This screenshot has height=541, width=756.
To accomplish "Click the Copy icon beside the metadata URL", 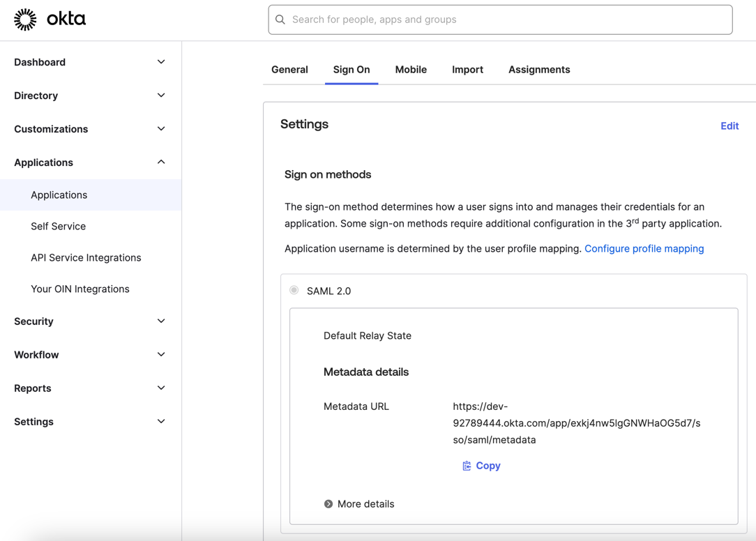I will pos(467,465).
